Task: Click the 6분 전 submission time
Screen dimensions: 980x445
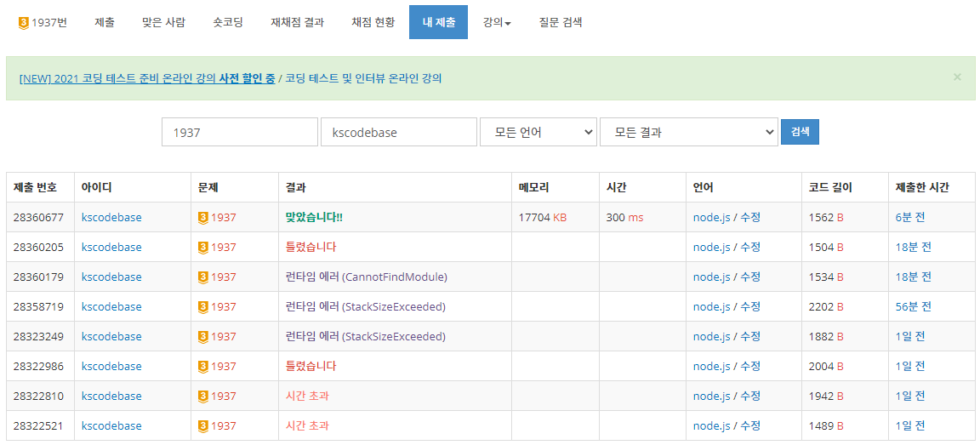Action: click(x=910, y=218)
